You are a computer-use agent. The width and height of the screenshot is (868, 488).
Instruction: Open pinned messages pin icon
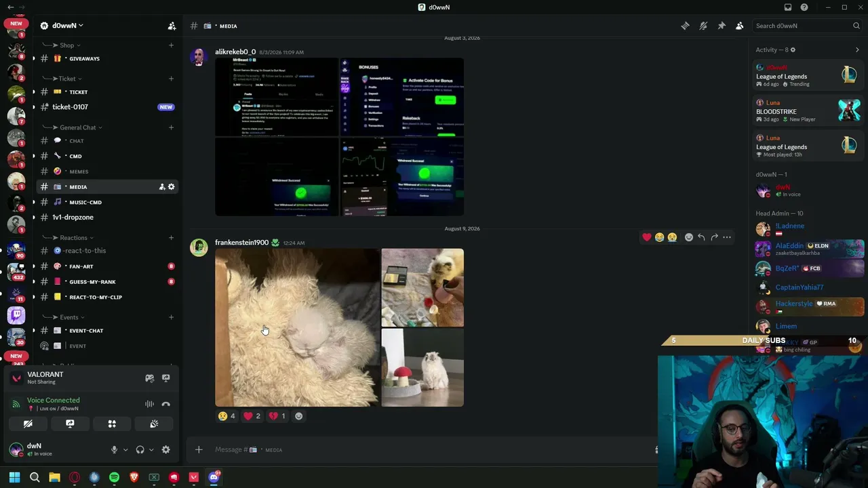pyautogui.click(x=722, y=26)
